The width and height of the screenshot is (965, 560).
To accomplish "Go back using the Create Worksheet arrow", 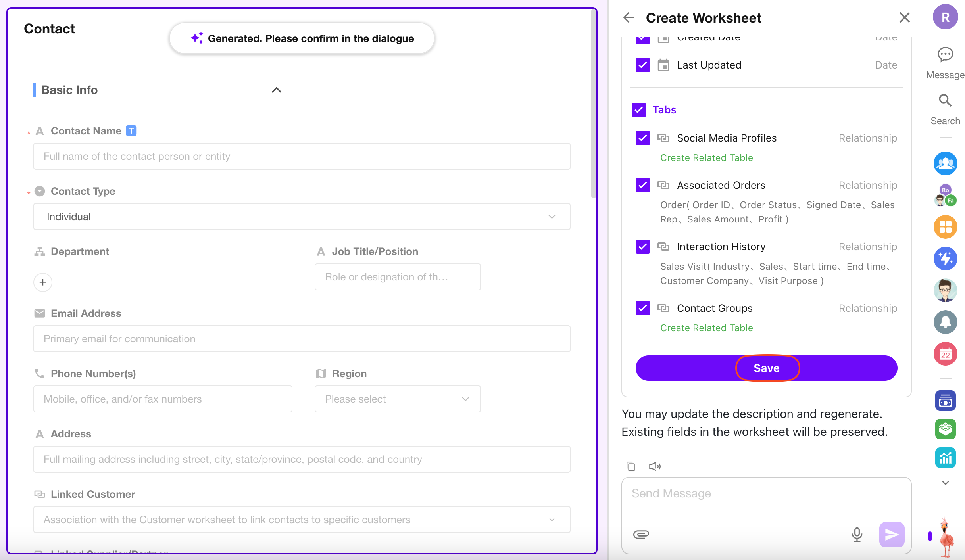I will pyautogui.click(x=629, y=18).
